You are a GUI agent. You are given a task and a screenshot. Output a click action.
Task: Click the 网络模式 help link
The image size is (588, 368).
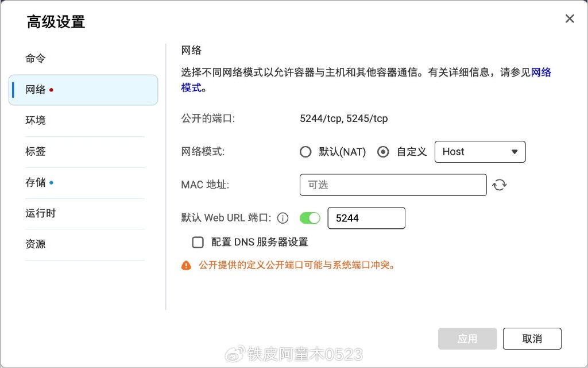tap(542, 72)
